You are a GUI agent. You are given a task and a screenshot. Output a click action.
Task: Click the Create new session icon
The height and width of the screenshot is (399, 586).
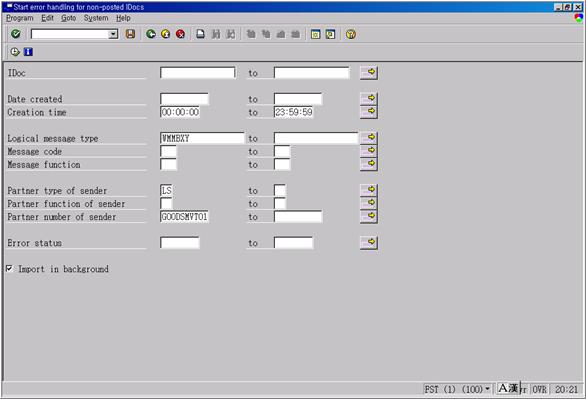coord(315,34)
